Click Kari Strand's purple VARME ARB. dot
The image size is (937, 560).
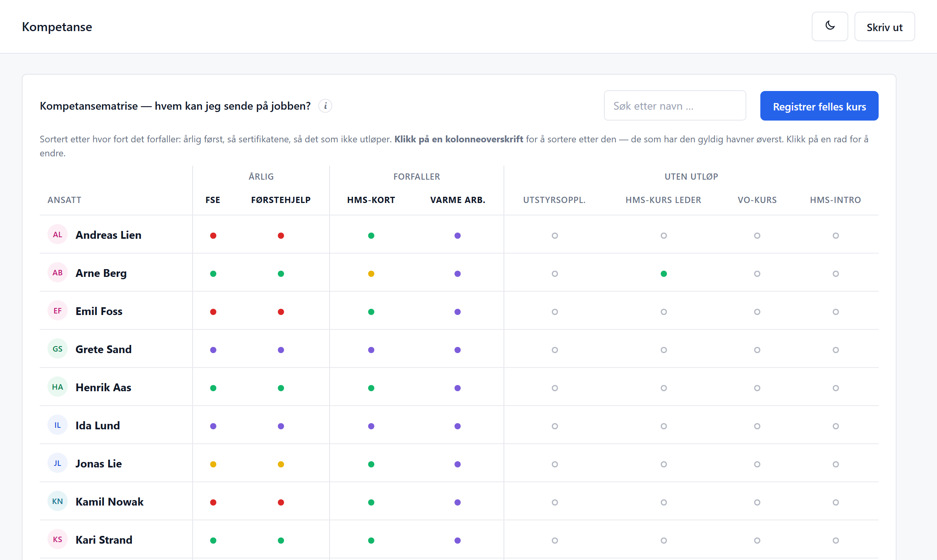(458, 541)
